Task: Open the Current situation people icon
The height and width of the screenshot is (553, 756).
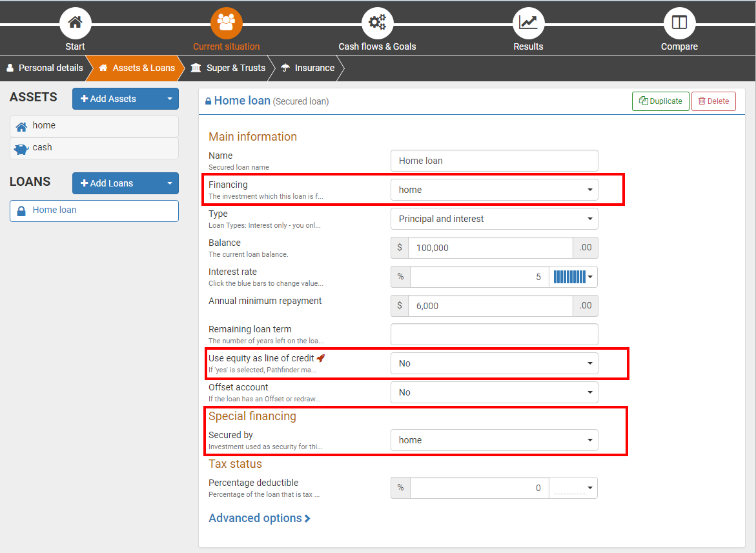Action: point(226,23)
